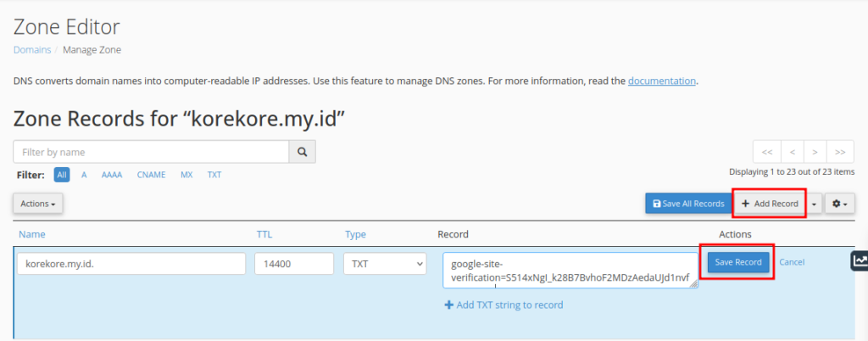
Task: Sort by Name column header
Action: click(32, 234)
